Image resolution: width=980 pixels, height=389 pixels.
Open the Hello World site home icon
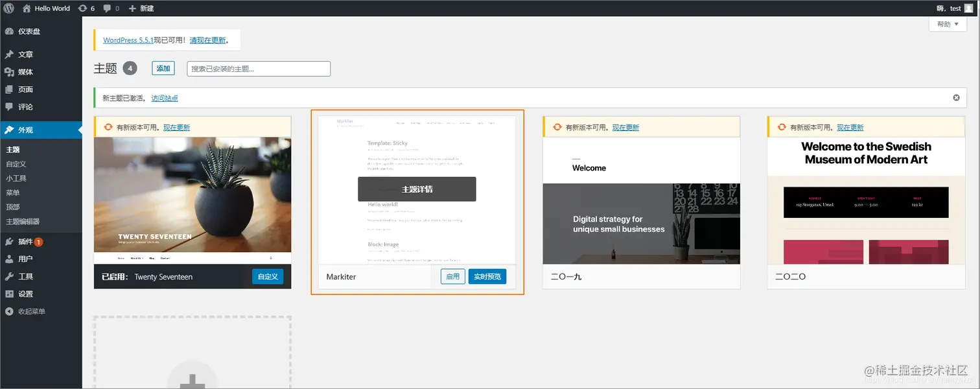(27, 8)
